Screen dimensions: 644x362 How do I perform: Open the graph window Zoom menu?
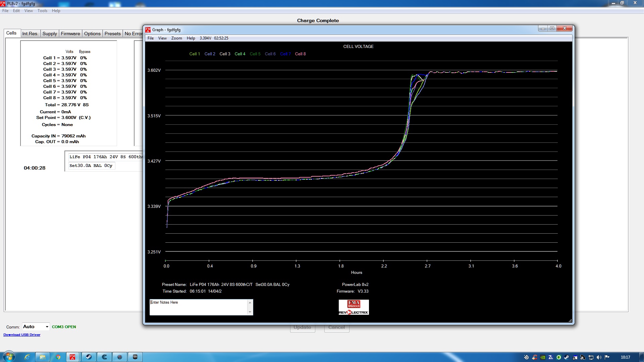[x=176, y=38]
